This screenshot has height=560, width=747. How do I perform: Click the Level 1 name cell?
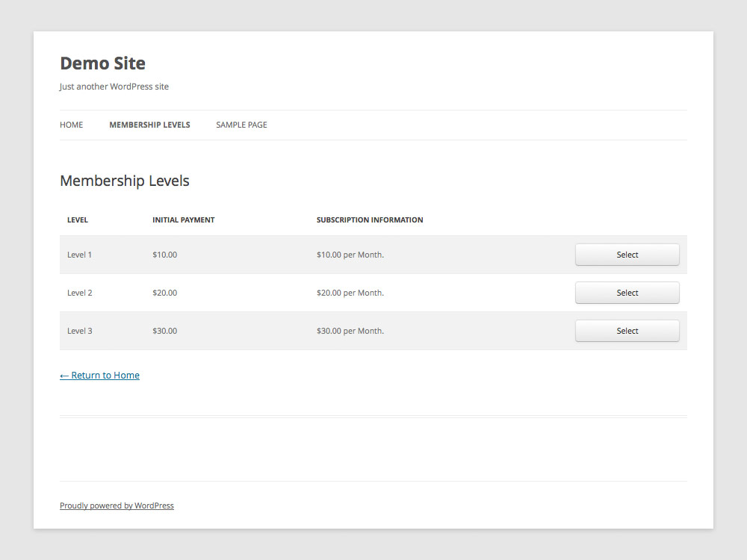pyautogui.click(x=80, y=255)
